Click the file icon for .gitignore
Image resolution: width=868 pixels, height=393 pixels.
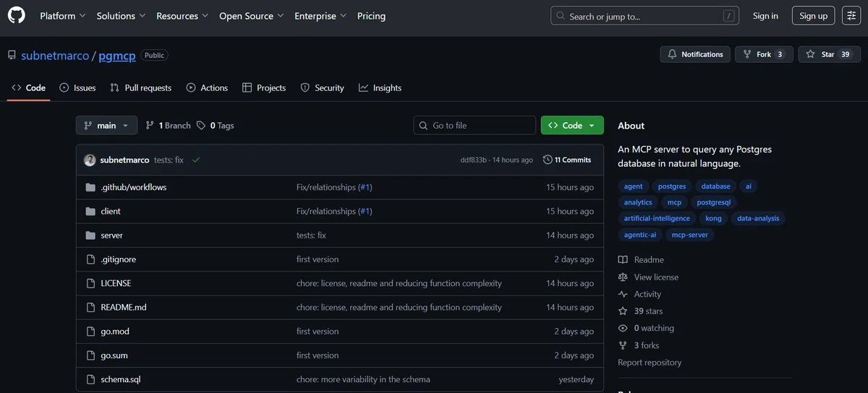[x=90, y=259]
